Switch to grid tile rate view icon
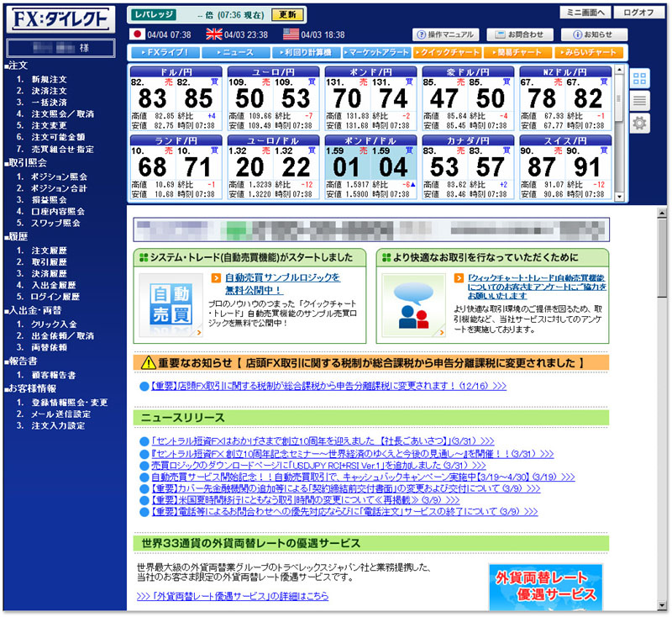 coord(639,78)
